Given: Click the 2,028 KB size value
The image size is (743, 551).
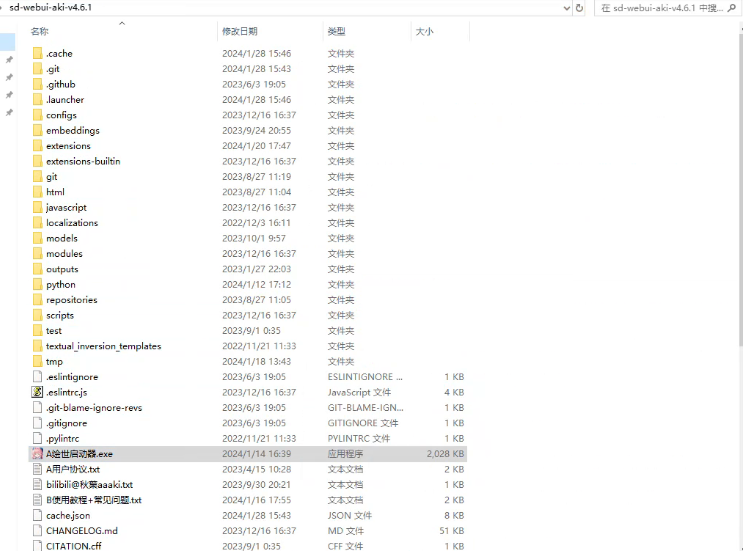Looking at the screenshot, I should point(445,453).
